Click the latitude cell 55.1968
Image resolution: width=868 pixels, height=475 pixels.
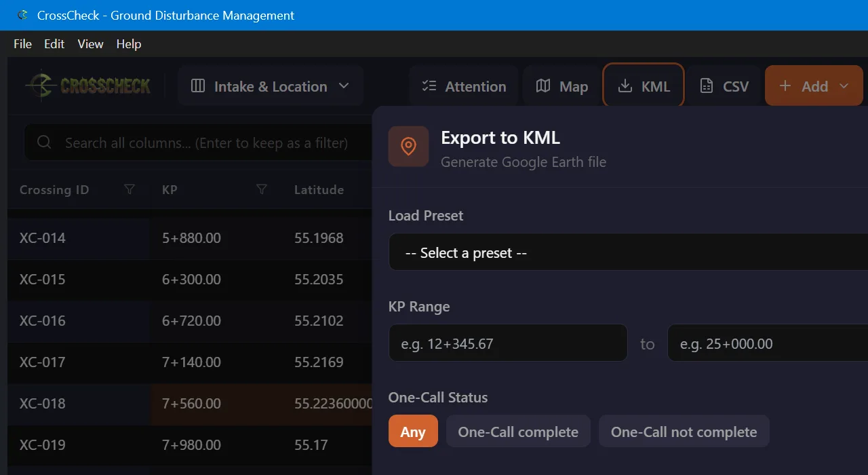click(x=319, y=238)
